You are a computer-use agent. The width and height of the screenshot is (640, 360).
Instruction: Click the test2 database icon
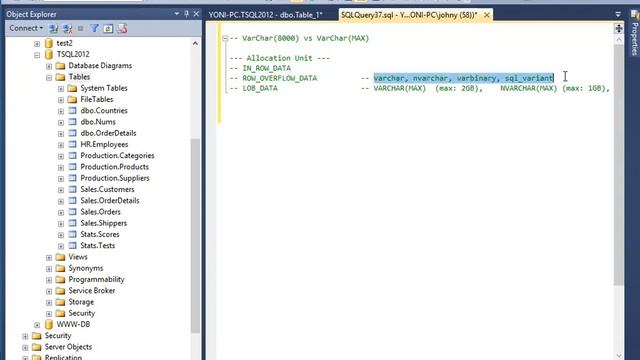point(49,43)
